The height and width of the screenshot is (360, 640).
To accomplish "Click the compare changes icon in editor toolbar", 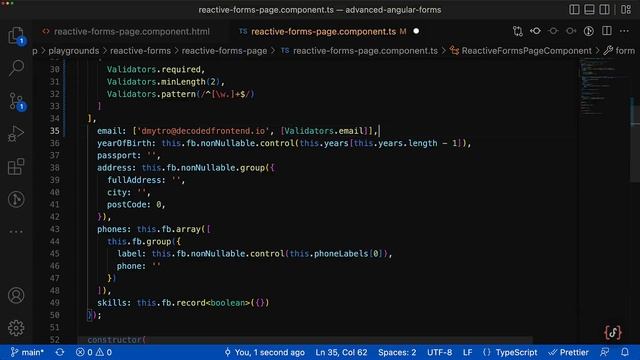I will (518, 31).
